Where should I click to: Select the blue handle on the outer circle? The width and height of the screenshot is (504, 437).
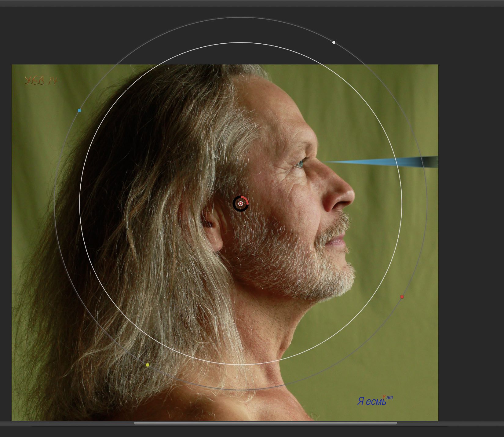point(79,111)
